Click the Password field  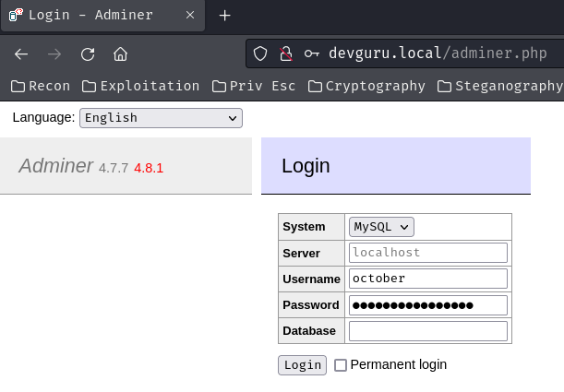pos(428,305)
